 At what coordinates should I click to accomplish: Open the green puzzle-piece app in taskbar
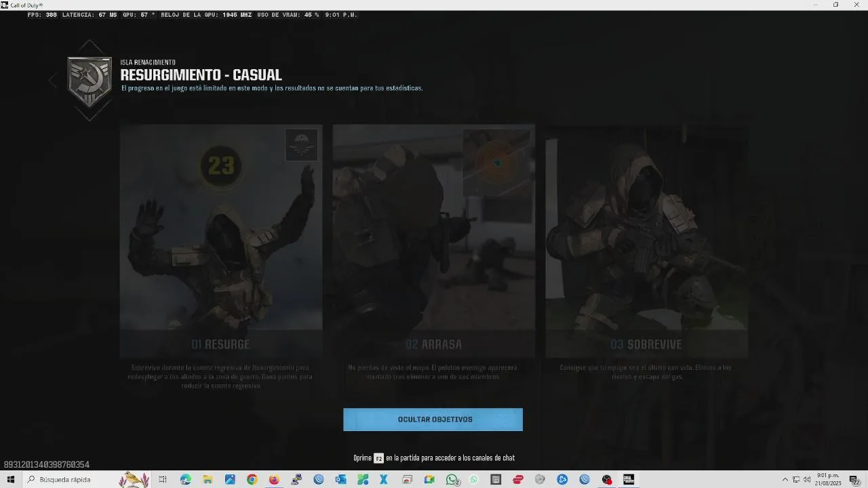[x=363, y=479]
